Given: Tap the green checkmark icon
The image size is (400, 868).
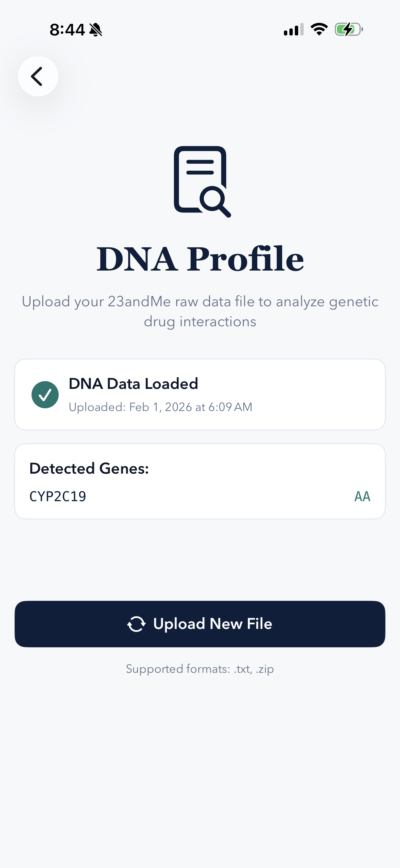Looking at the screenshot, I should (45, 395).
